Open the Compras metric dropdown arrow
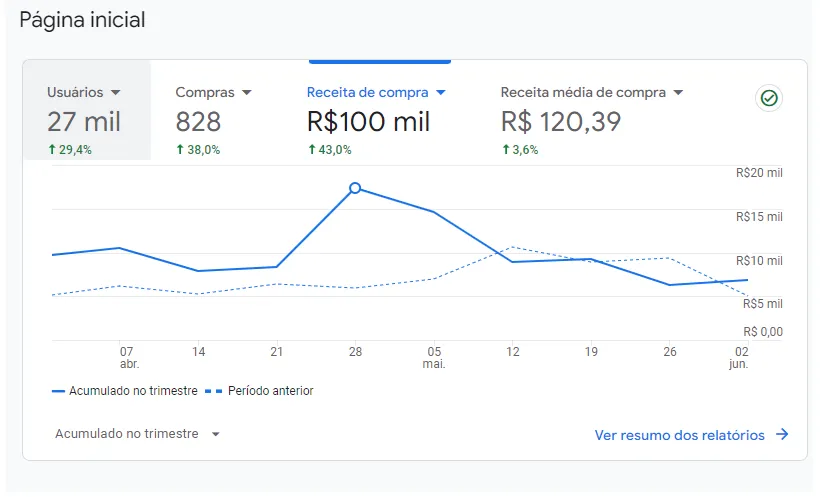 247,92
